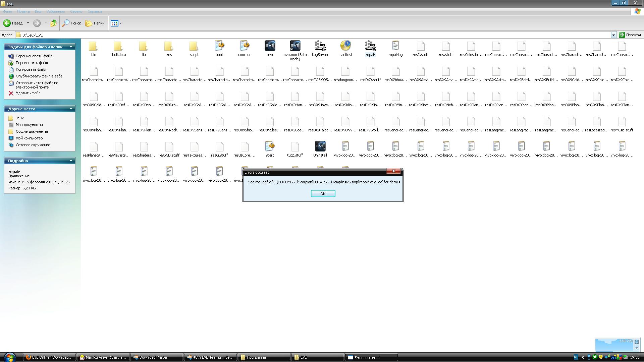Screen dimensions: 644x362
Task: Collapse the Задачи для файлов и папок panel
Action: tap(71, 47)
